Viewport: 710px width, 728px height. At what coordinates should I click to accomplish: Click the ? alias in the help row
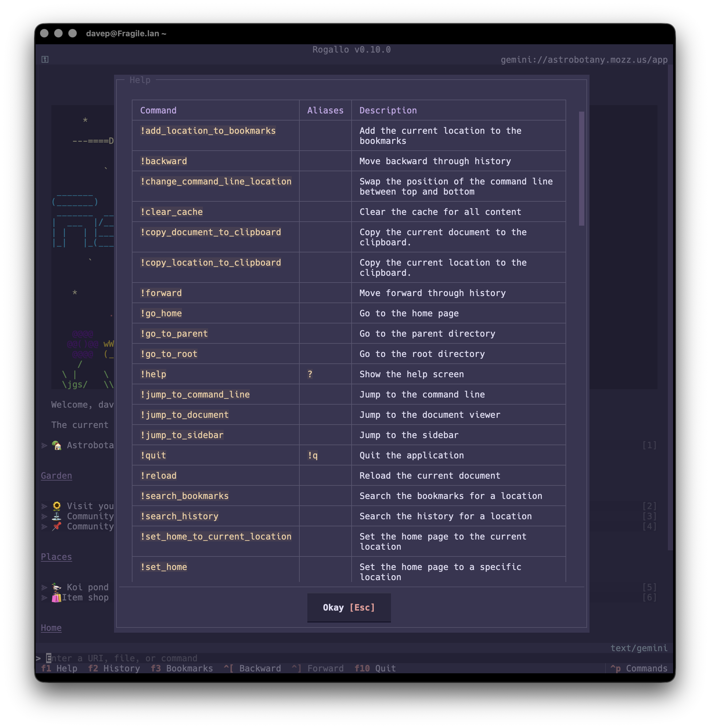click(x=310, y=374)
